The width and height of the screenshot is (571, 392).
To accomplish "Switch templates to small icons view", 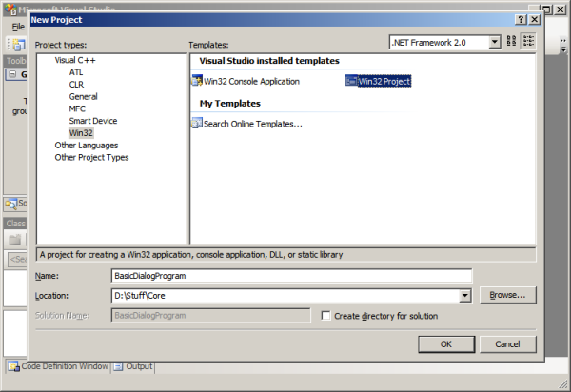I will click(x=528, y=41).
